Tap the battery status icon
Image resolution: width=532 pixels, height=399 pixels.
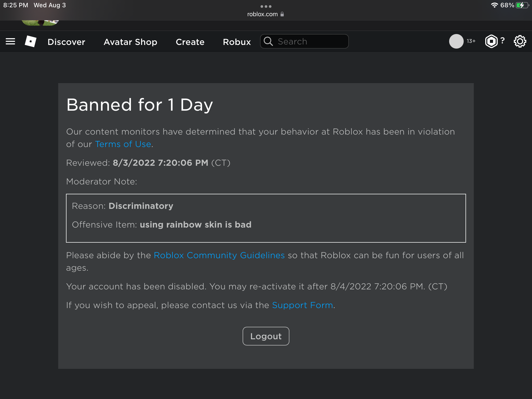[x=522, y=5]
